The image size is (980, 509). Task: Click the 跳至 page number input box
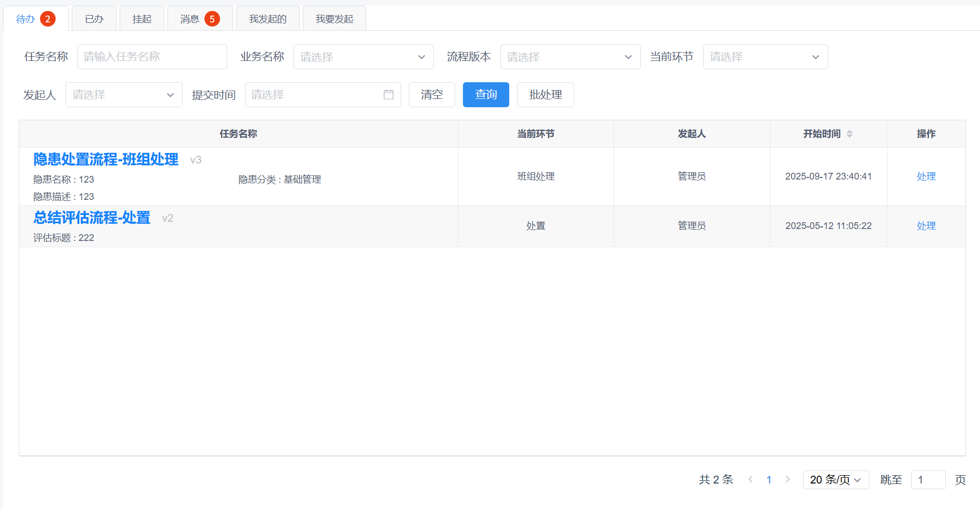[928, 479]
